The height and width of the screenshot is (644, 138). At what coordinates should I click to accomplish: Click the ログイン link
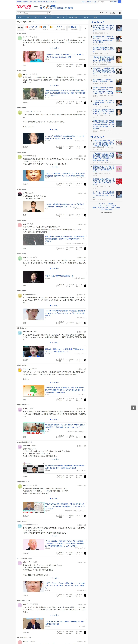pos(42,8)
